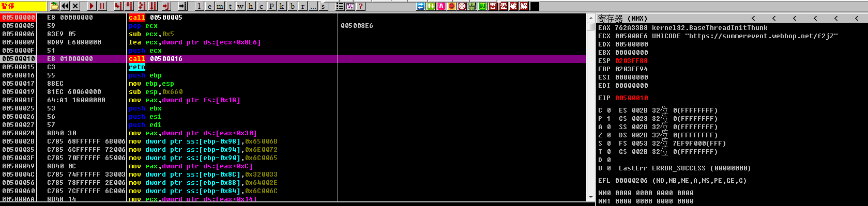Click disassembly scrollbar down arrow
Screen dimensions: 868x206
pyautogui.click(x=591, y=197)
